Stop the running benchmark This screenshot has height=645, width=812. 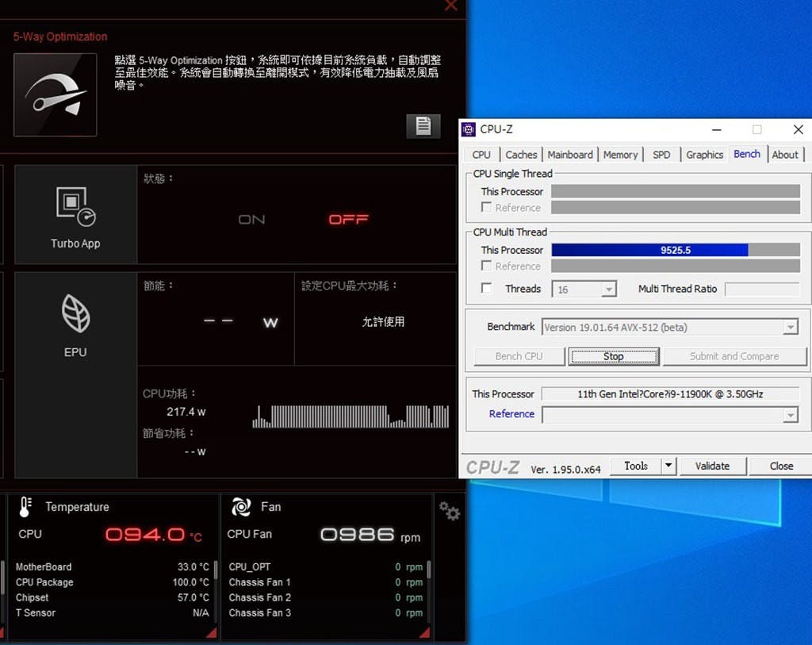click(x=613, y=357)
